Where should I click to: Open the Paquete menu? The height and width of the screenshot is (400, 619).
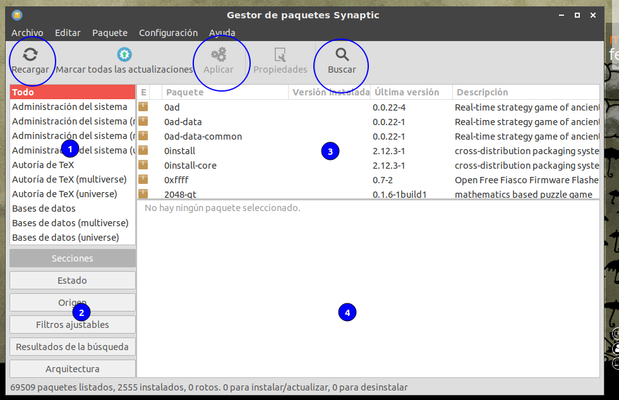click(110, 33)
